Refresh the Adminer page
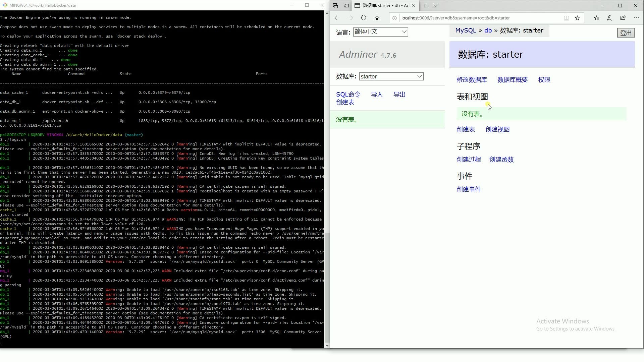 click(x=364, y=18)
